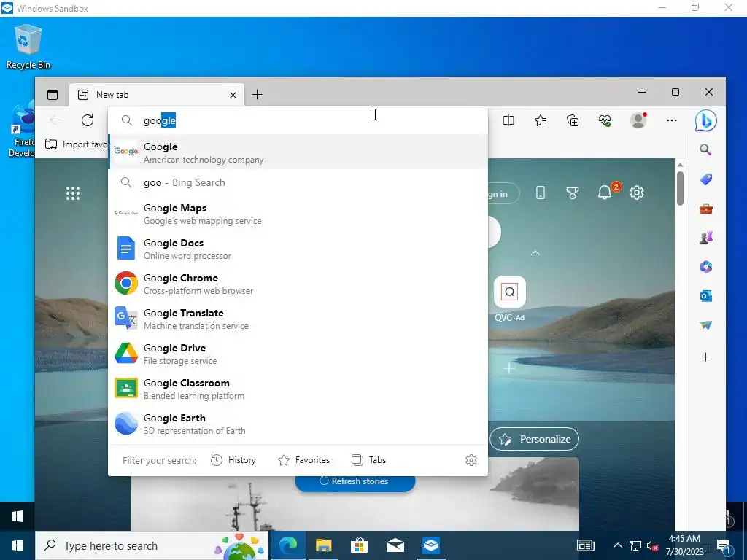Image resolution: width=747 pixels, height=560 pixels.
Task: Open the split screen icon in toolbar
Action: (508, 120)
